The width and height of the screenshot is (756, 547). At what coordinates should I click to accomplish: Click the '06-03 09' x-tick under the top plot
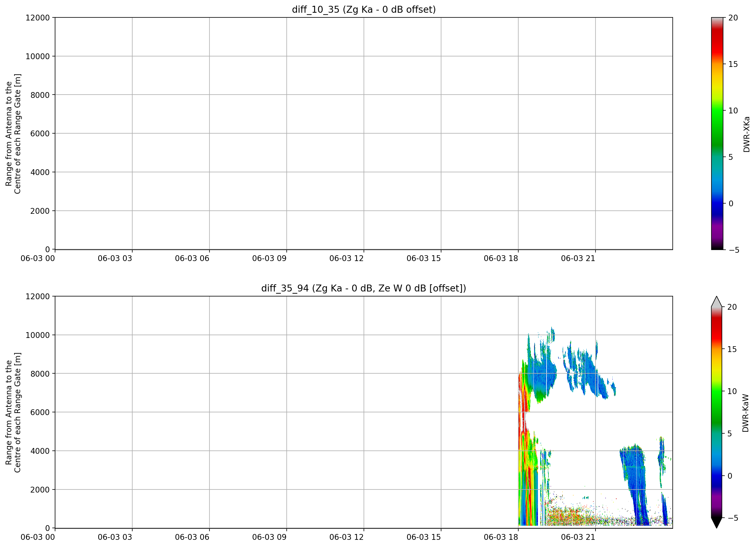pyautogui.click(x=269, y=259)
